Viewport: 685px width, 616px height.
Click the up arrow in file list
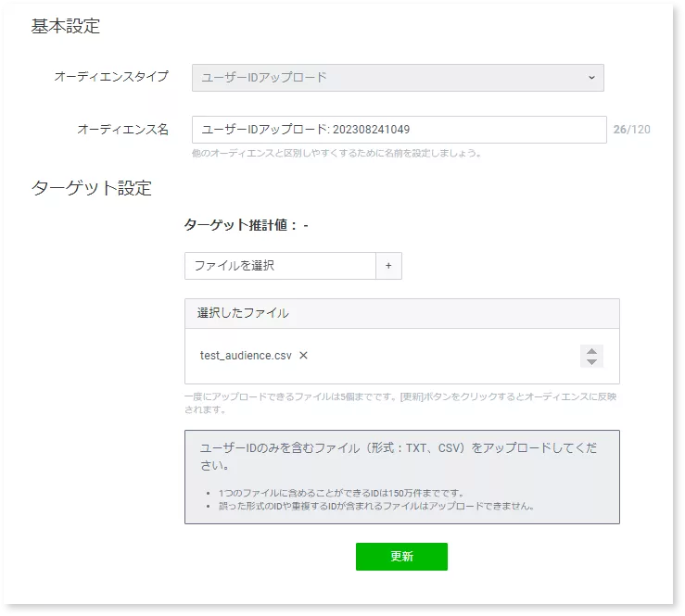pyautogui.click(x=591, y=351)
